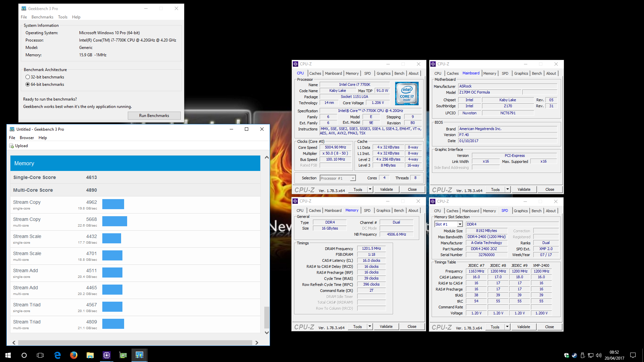Screen dimensions: 644x362
Task: Open File Explorer from the taskbar
Action: 90,355
